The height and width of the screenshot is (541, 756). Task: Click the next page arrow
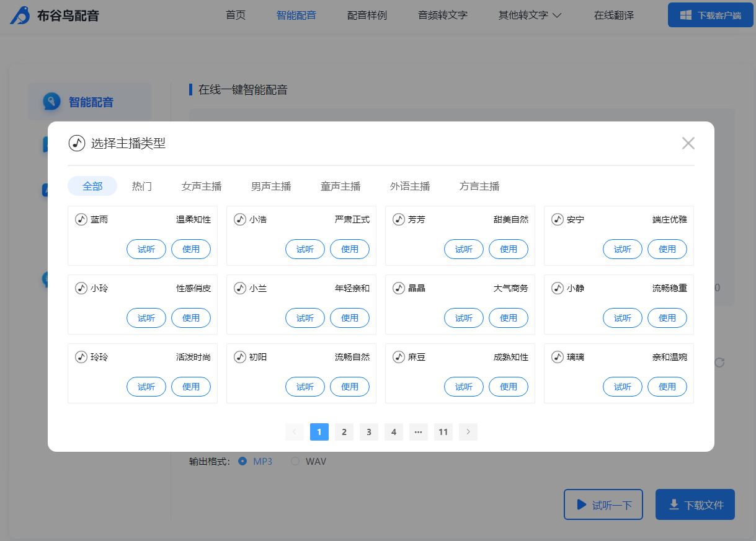coord(468,432)
